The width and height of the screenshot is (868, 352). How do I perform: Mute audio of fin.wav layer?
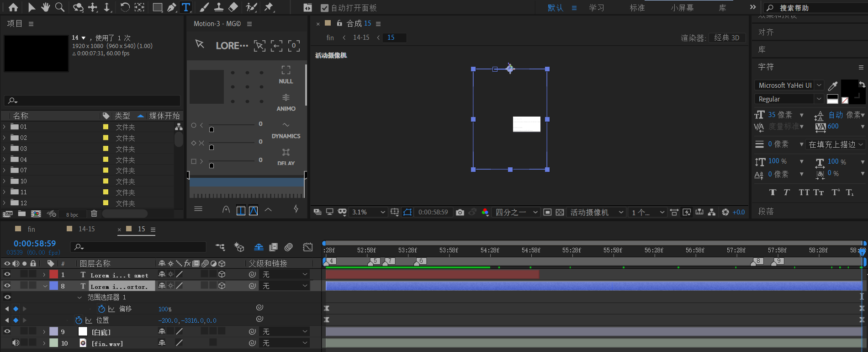(x=16, y=343)
